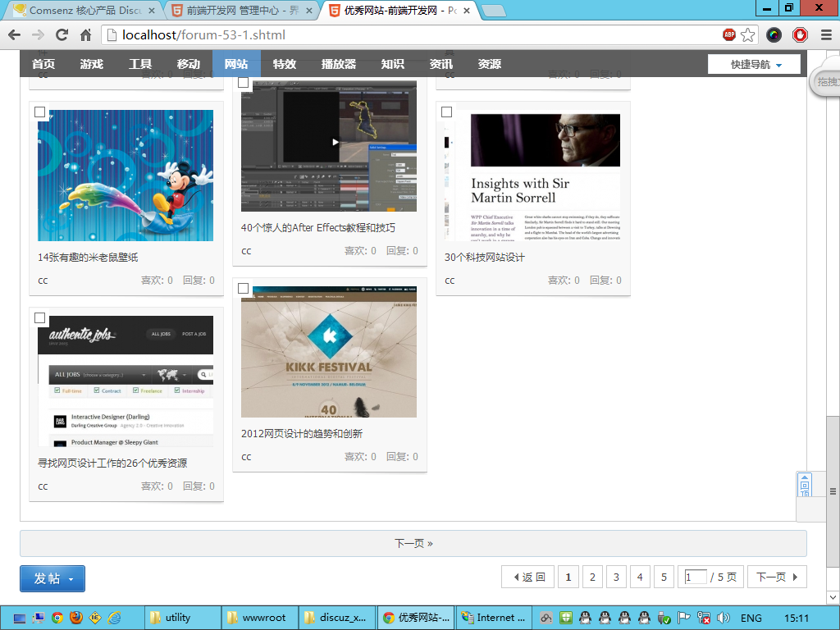The image size is (840, 630).
Task: Open the volume control in system tray
Action: tap(724, 619)
